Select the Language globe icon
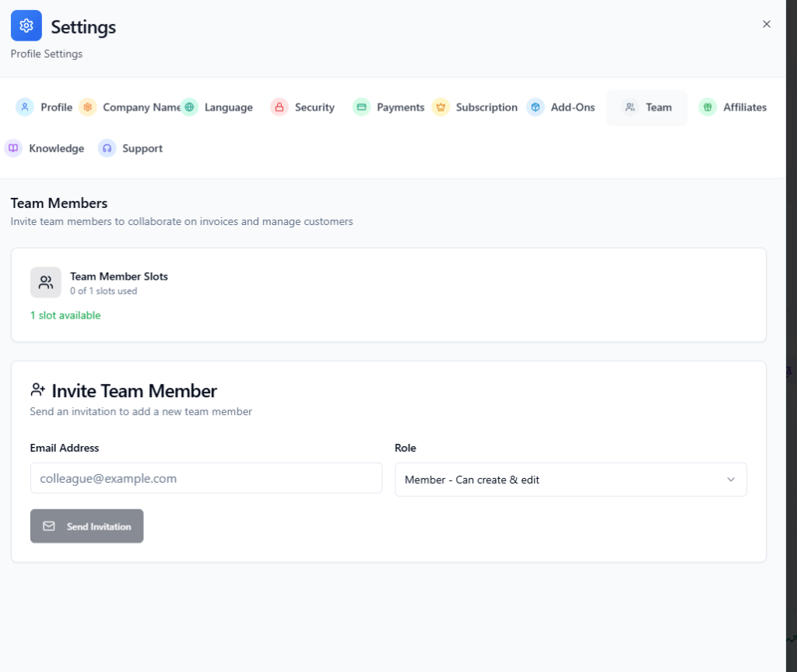 tap(189, 107)
